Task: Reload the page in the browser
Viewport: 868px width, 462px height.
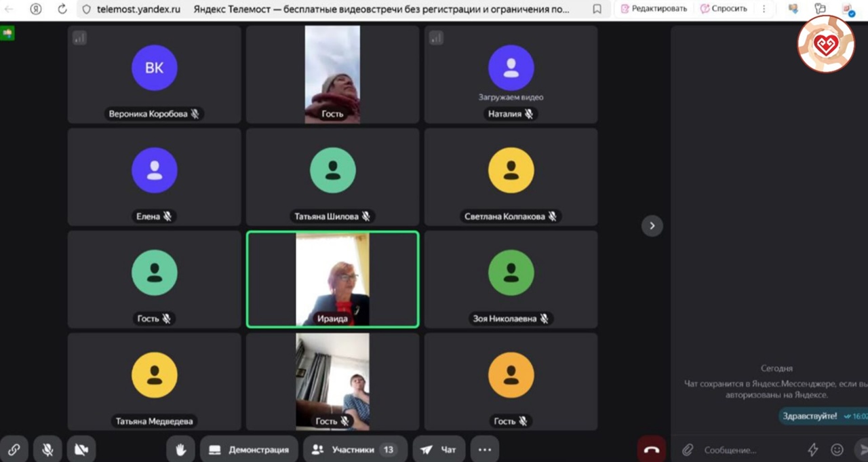Action: (62, 9)
